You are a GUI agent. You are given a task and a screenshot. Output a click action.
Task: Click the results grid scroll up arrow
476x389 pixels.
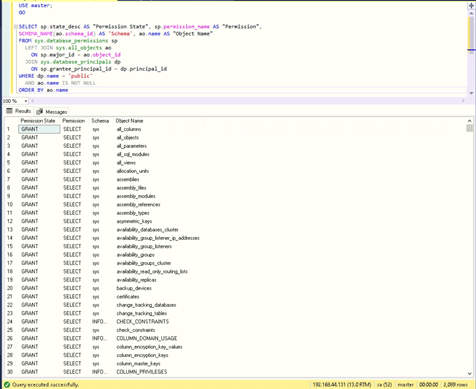point(470,121)
